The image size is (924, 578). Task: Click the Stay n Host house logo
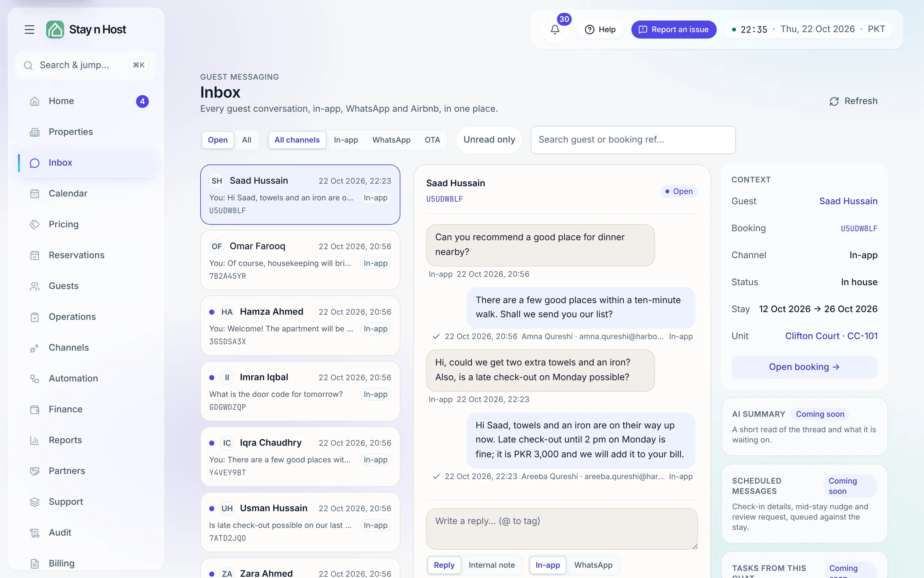click(x=55, y=30)
